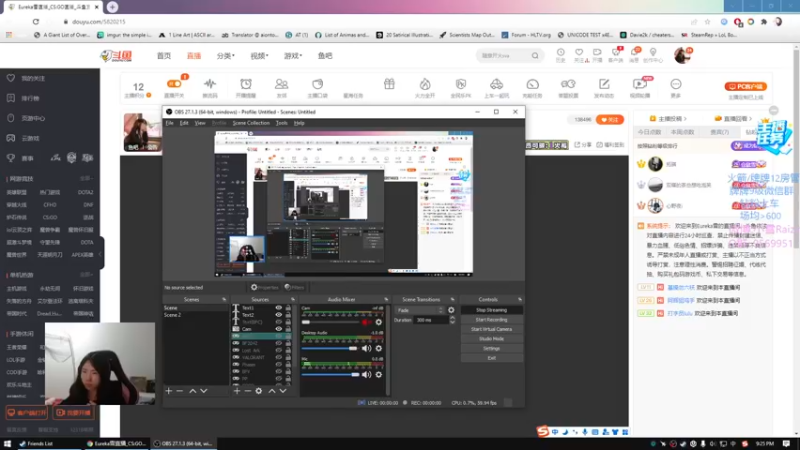Move source down in Sources list
Viewport: 800px width, 450px height.
pyautogui.click(x=283, y=391)
